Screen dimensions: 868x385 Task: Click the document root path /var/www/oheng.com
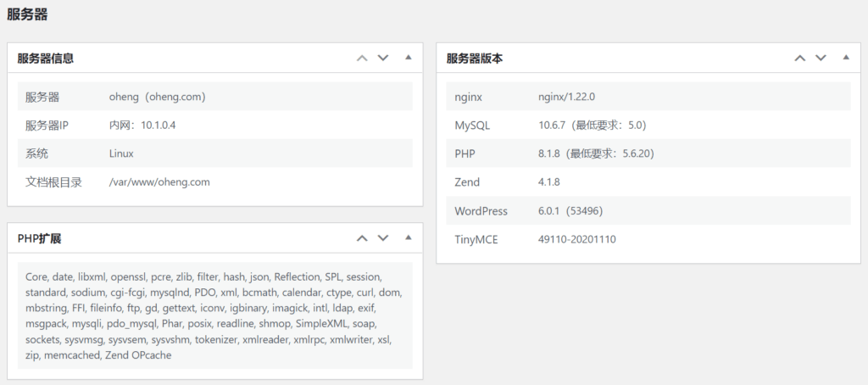pyautogui.click(x=159, y=181)
